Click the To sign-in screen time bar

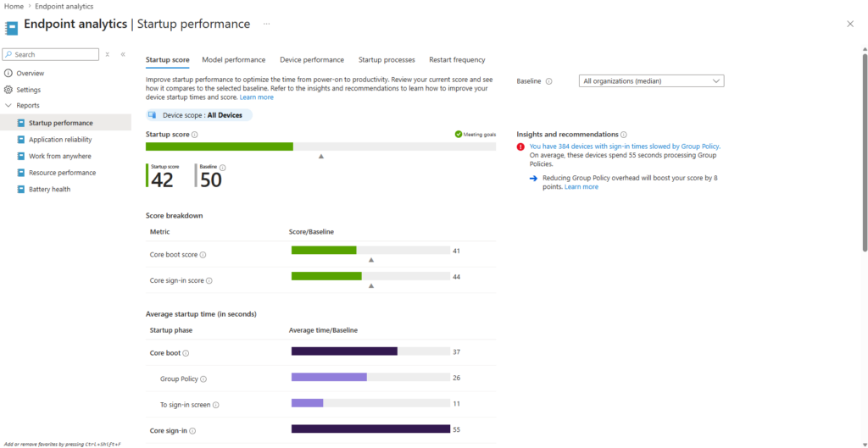[x=307, y=403]
